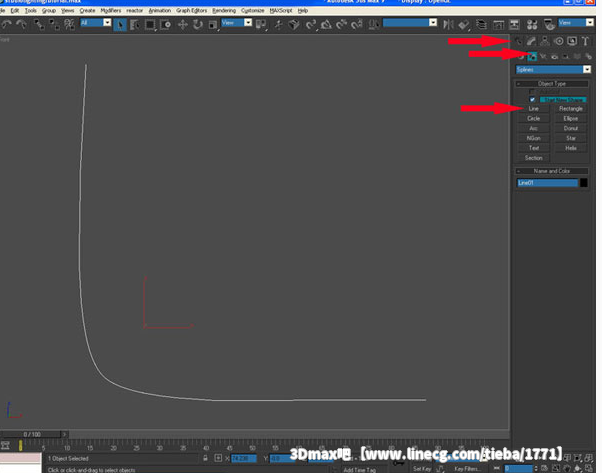Image resolution: width=602 pixels, height=473 pixels.
Task: Open the reference coordinate View dropdown
Action: coord(236,23)
